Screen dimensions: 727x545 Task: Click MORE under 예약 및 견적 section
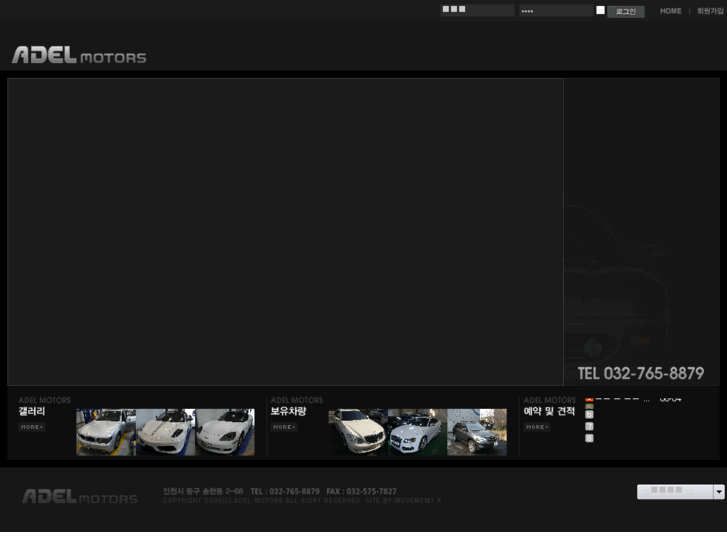[x=537, y=427]
